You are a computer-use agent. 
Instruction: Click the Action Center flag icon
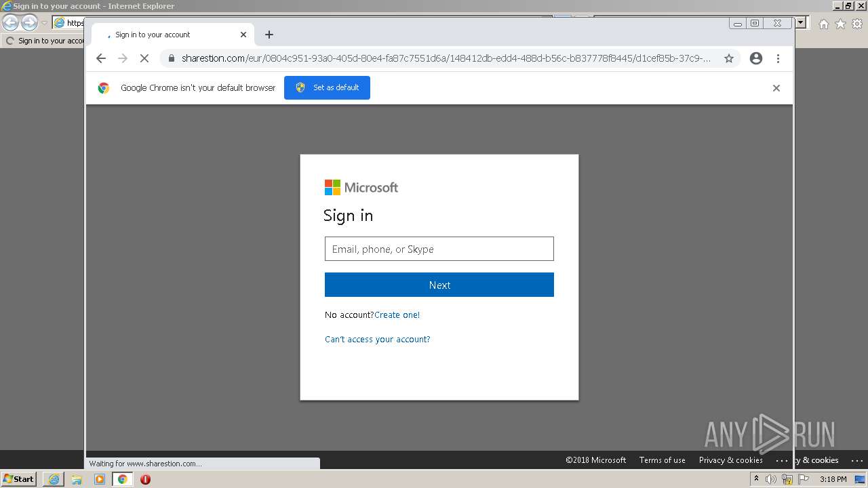pyautogui.click(x=804, y=479)
